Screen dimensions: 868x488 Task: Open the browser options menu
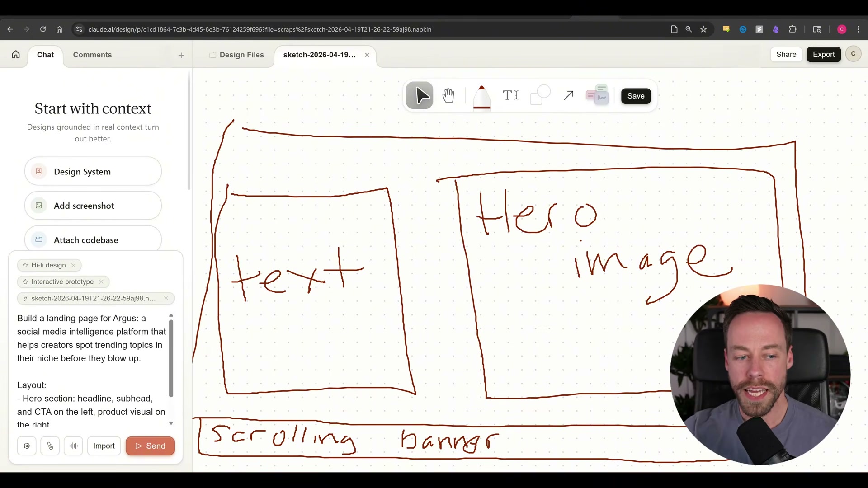coord(858,29)
